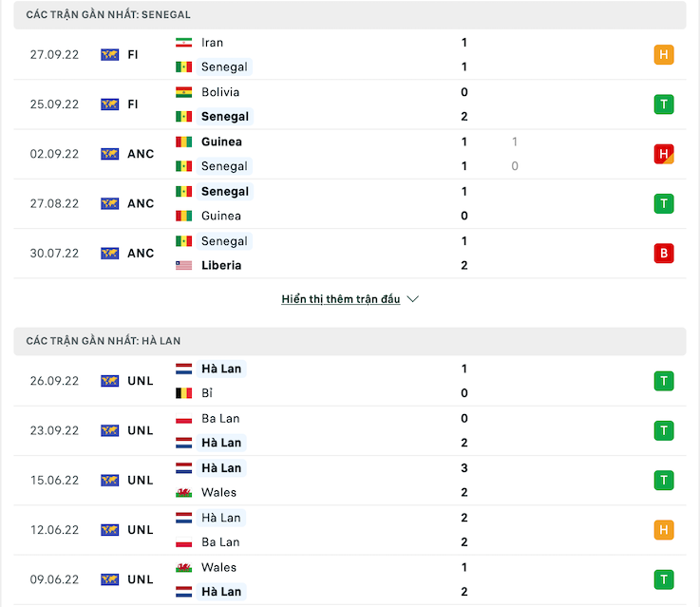Open the Guinea team link on 27.08.22
Viewport: 700px width, 607px height.
pos(221,216)
